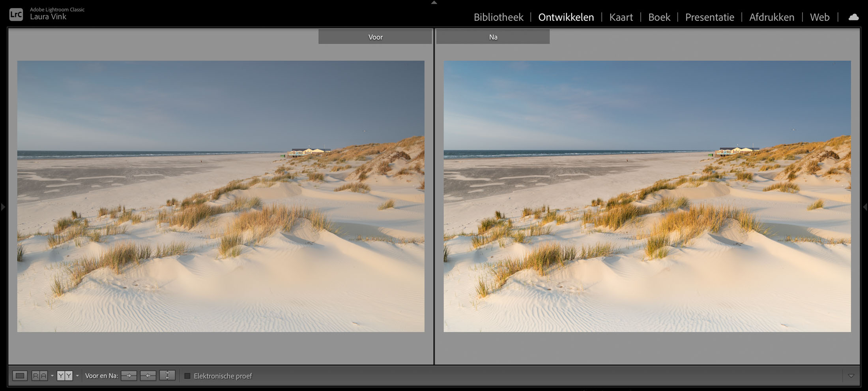Open the Kaart module

pos(621,17)
